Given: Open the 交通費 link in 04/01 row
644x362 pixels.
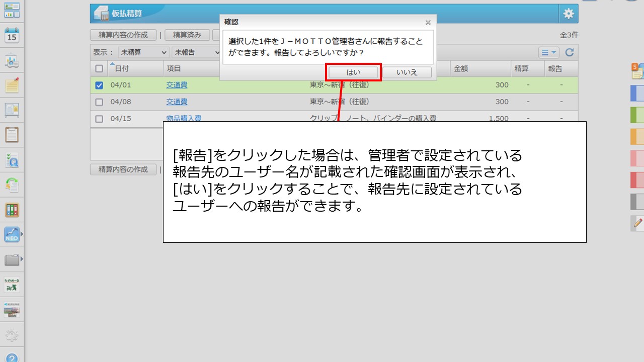Looking at the screenshot, I should click(x=177, y=85).
